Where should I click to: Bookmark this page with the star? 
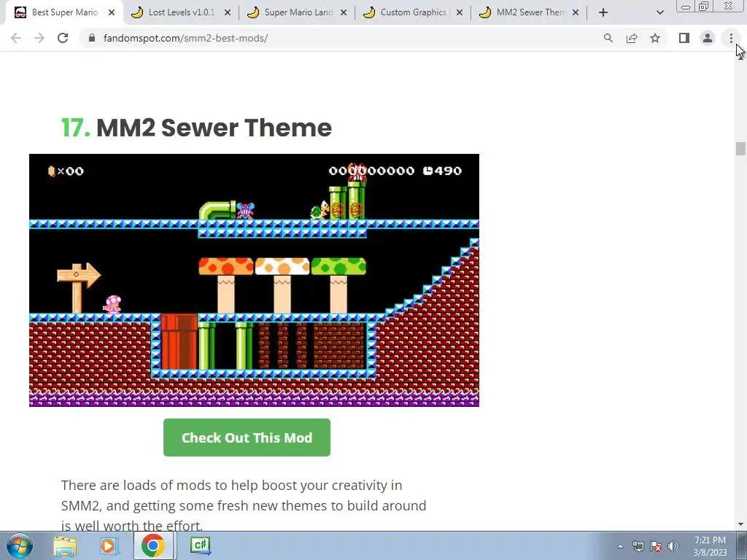[x=655, y=38]
